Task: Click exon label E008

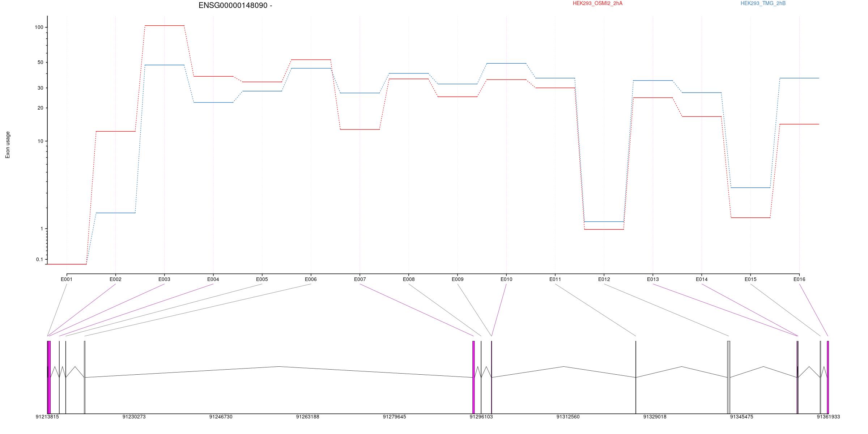Action: (x=409, y=279)
